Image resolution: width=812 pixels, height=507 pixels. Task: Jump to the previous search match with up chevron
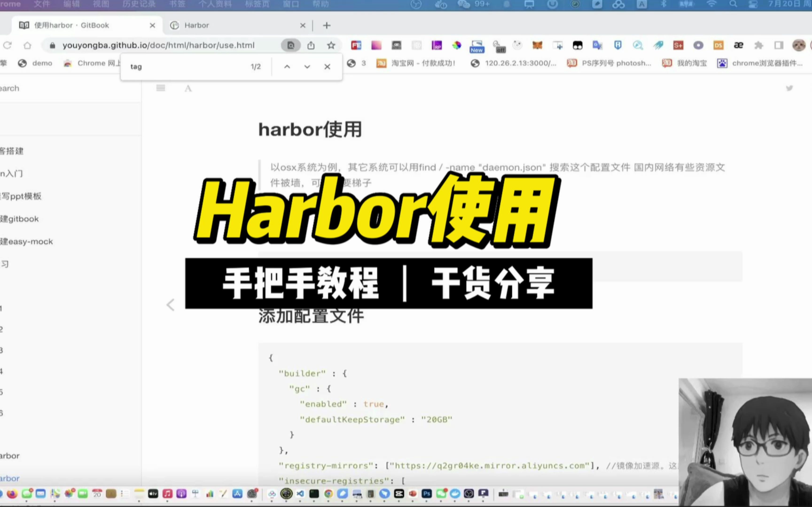(287, 66)
